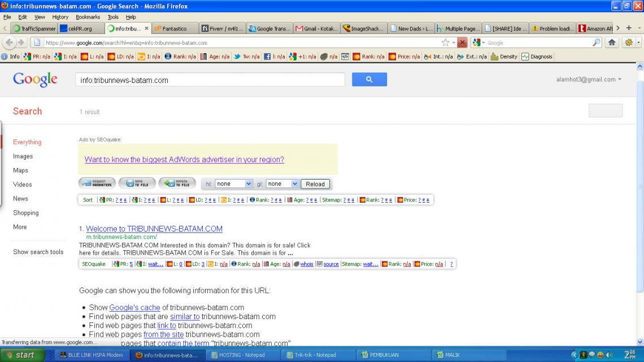Click Google's cache link

click(134, 307)
